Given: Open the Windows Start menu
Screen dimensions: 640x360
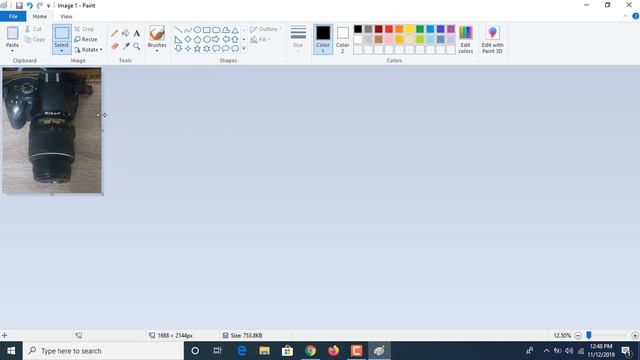Looking at the screenshot, I should (x=11, y=351).
